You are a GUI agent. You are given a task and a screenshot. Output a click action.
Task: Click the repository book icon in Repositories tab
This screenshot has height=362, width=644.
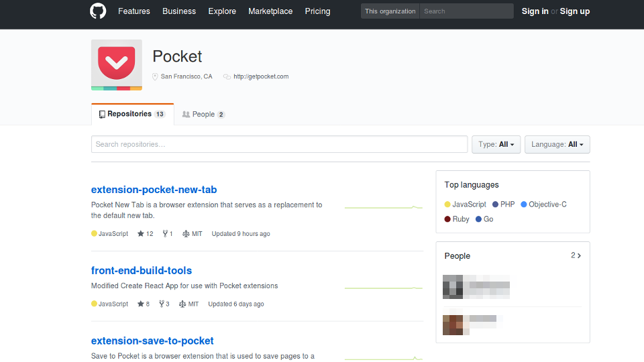point(102,115)
